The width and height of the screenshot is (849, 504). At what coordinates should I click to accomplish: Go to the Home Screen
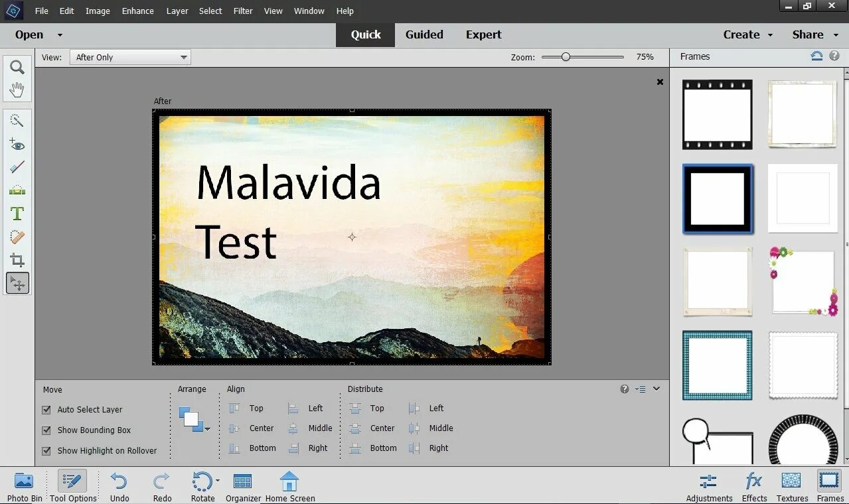pyautogui.click(x=290, y=486)
